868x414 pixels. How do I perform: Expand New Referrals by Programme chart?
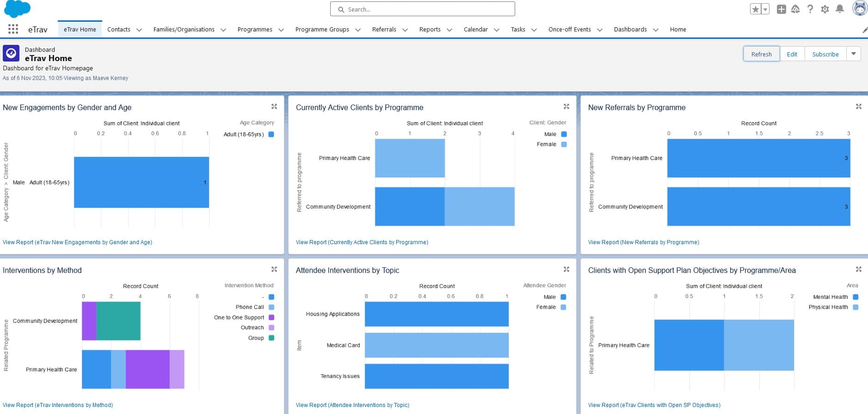point(859,106)
